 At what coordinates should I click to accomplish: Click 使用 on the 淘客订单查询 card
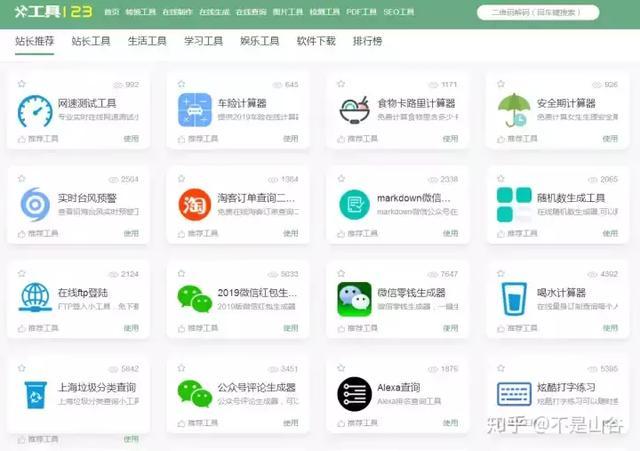click(291, 233)
